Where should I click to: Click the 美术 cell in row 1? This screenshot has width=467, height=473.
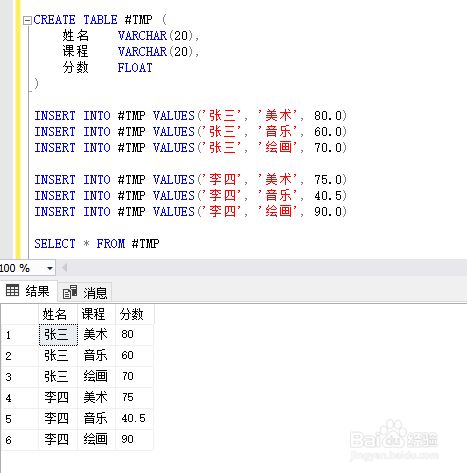(x=96, y=335)
